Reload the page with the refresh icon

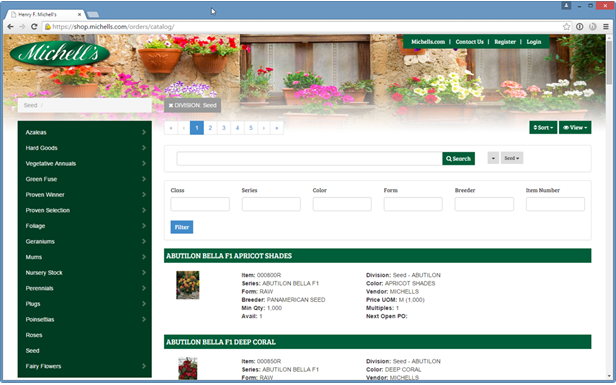[34, 26]
